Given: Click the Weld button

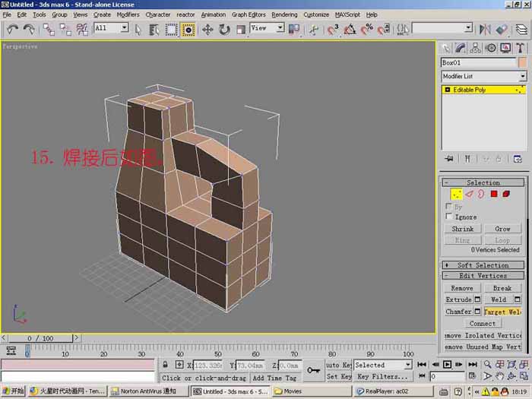Looking at the screenshot, I should pos(499,299).
